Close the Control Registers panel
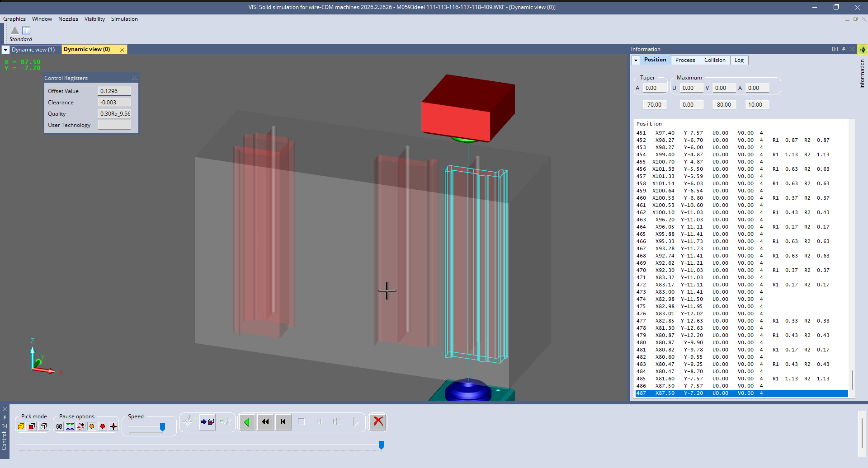The height and width of the screenshot is (468, 868). pos(134,78)
